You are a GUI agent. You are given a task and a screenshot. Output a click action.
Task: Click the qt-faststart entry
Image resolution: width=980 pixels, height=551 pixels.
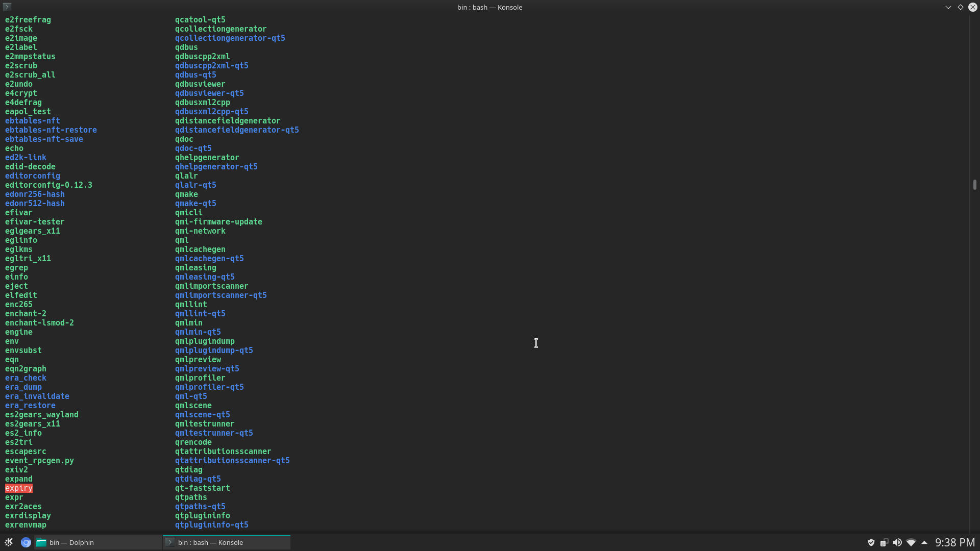click(x=203, y=488)
